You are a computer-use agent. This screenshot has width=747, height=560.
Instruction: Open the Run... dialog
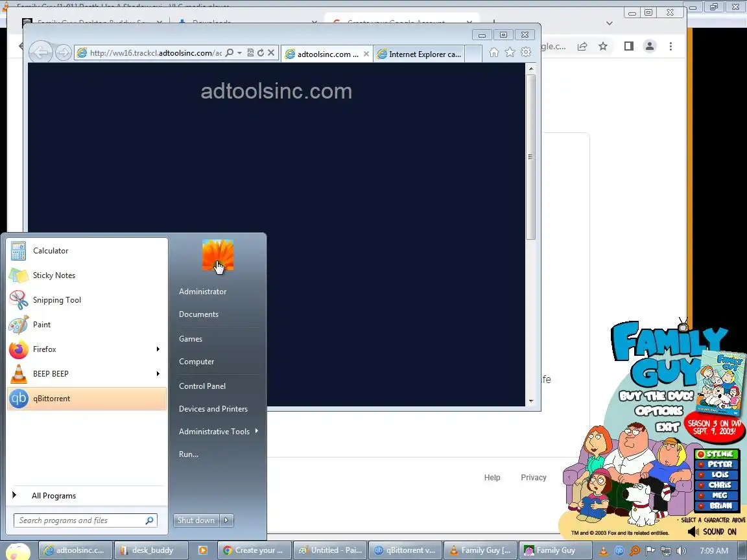tap(189, 454)
